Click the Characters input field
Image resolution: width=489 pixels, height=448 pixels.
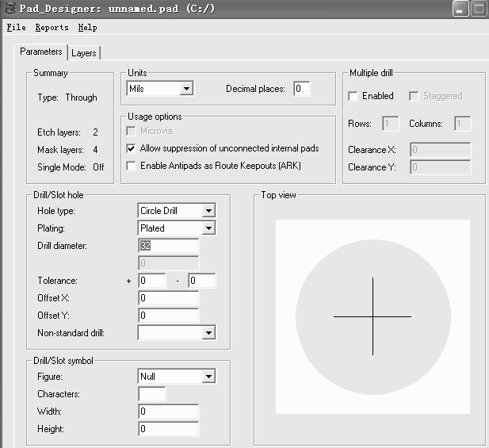click(x=152, y=394)
